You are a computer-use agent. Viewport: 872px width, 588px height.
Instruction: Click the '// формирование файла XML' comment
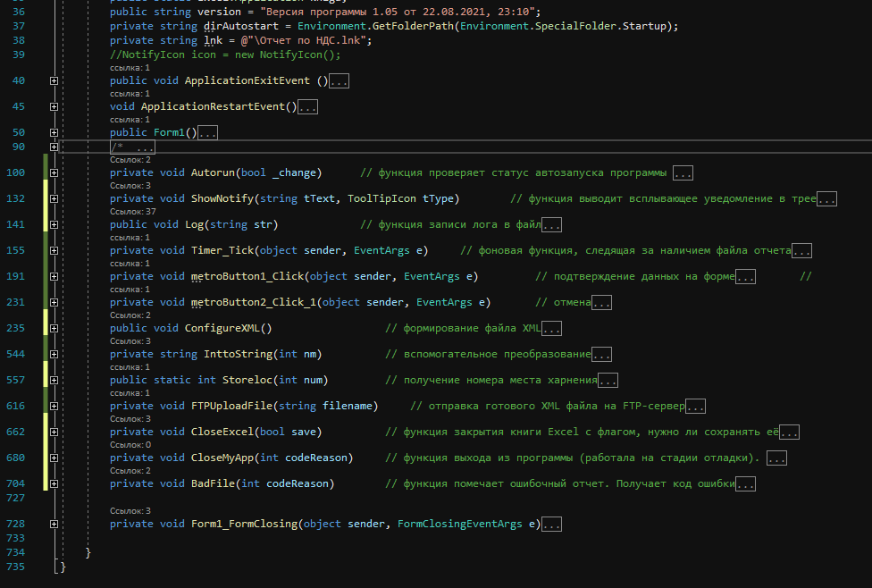pyautogui.click(x=463, y=328)
